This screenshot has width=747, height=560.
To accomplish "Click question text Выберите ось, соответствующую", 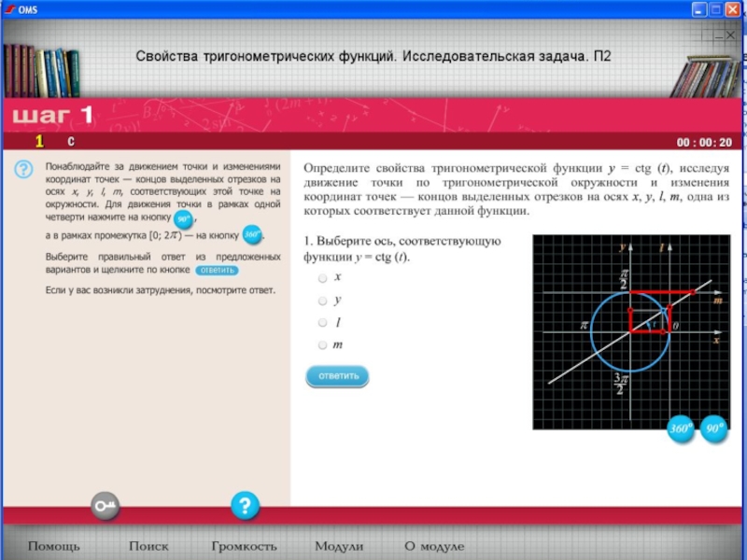I will pyautogui.click(x=409, y=241).
